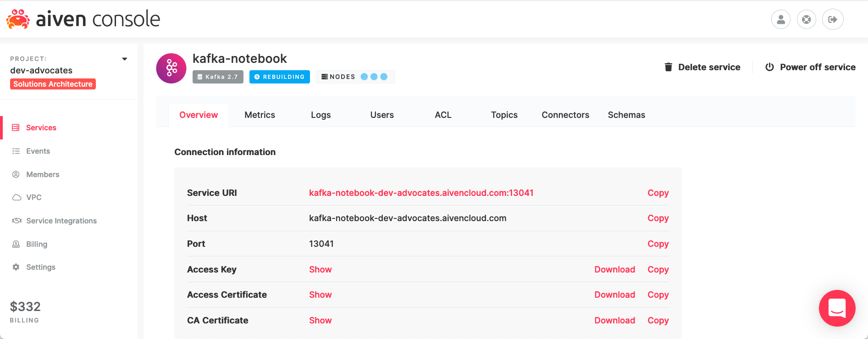Expand the project selector dropdown arrow

[124, 59]
